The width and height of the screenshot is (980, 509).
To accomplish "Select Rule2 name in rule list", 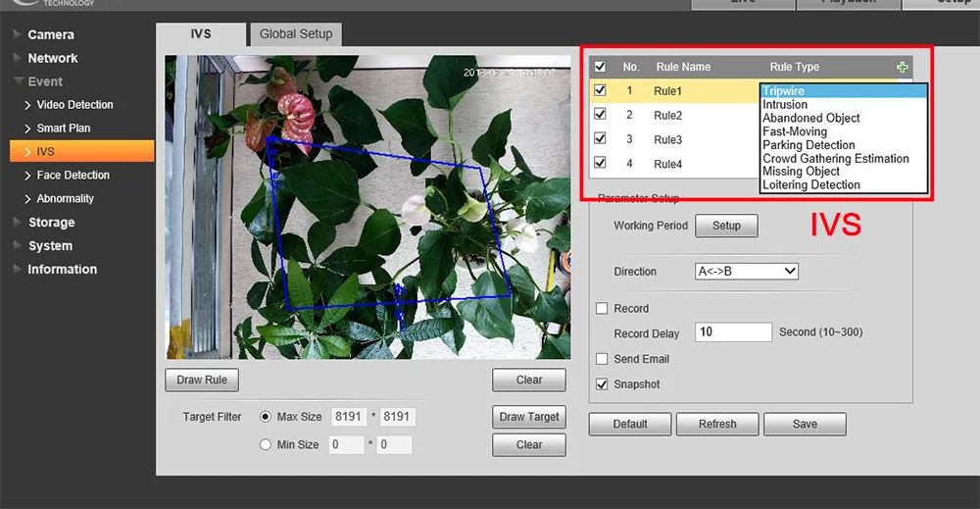I will click(667, 116).
